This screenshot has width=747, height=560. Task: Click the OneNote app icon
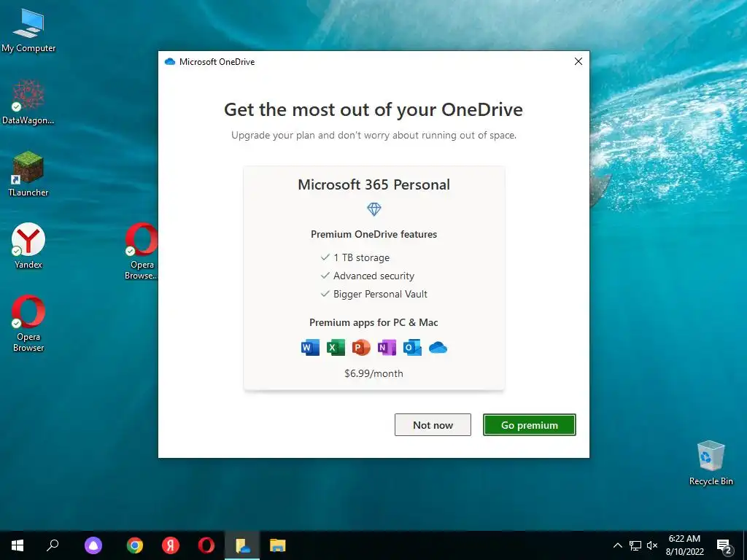coord(387,348)
